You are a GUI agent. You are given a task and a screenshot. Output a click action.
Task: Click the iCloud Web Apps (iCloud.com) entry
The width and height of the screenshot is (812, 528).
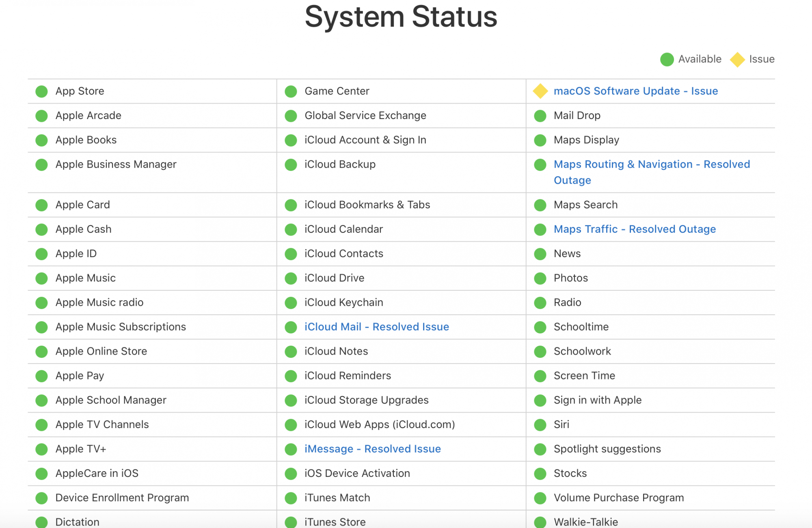tap(379, 424)
